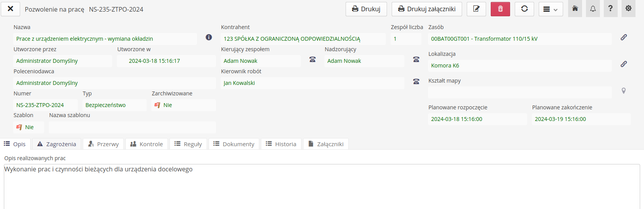Open the home page icon

(575, 9)
